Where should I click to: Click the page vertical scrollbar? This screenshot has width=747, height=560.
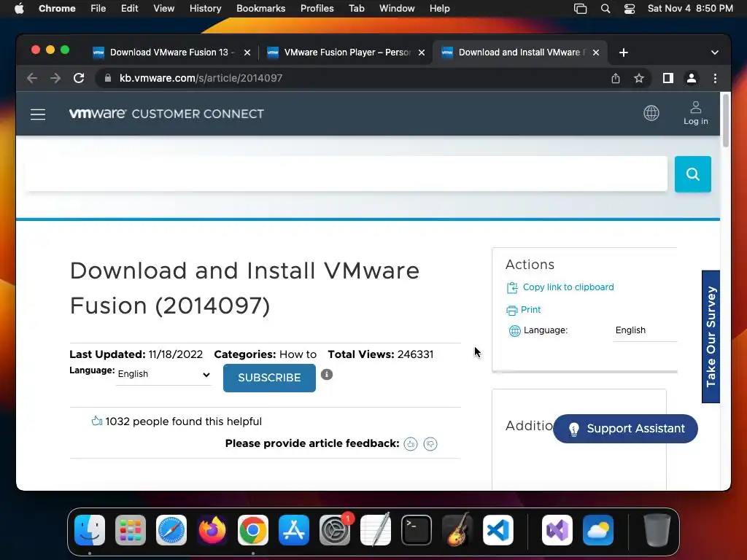726,120
